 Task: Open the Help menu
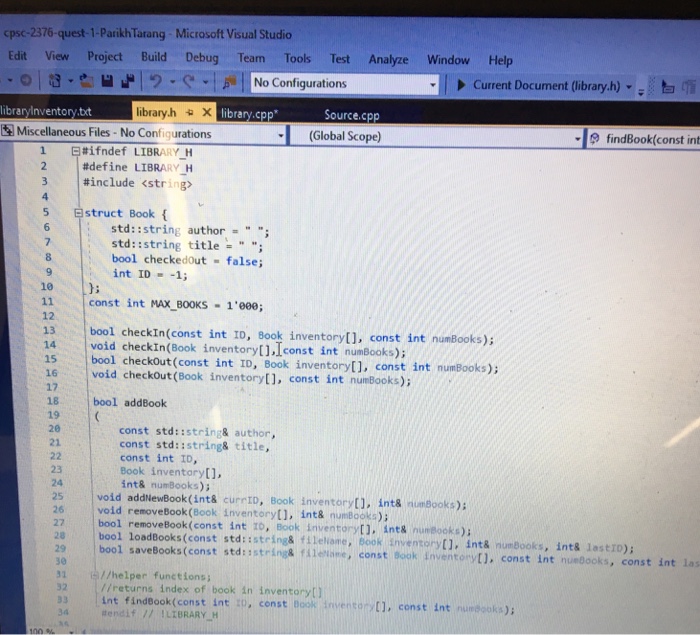[x=500, y=60]
